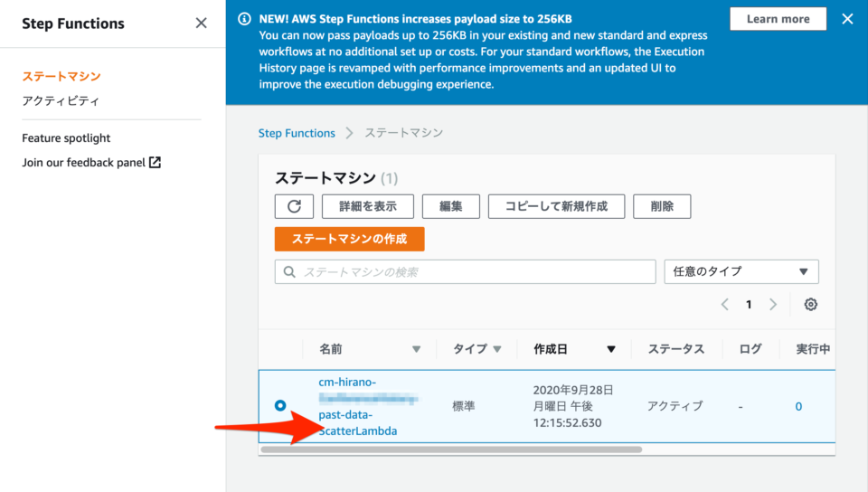This screenshot has height=492, width=868.
Task: Open アクティビティ in sidebar menu
Action: tap(61, 101)
